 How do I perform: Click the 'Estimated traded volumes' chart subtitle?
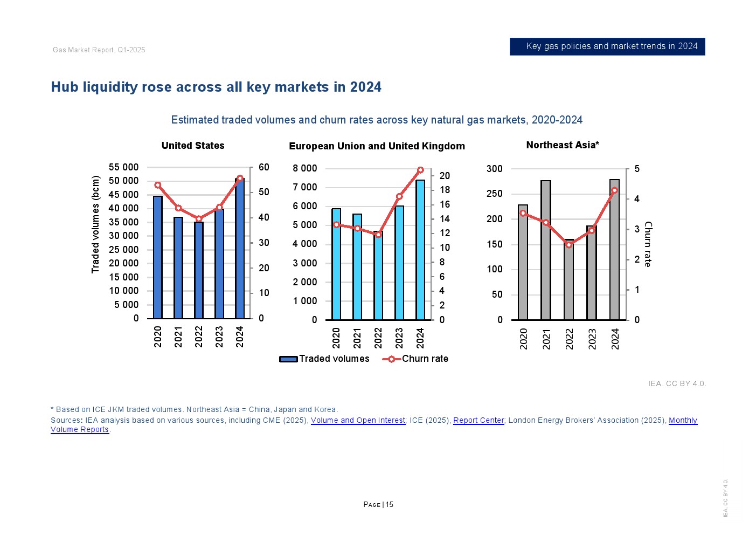tap(377, 120)
